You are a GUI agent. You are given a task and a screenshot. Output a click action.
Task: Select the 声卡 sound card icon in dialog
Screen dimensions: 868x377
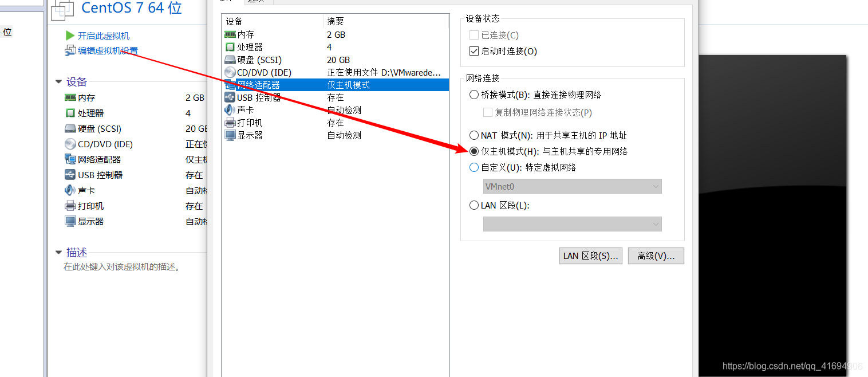[230, 110]
